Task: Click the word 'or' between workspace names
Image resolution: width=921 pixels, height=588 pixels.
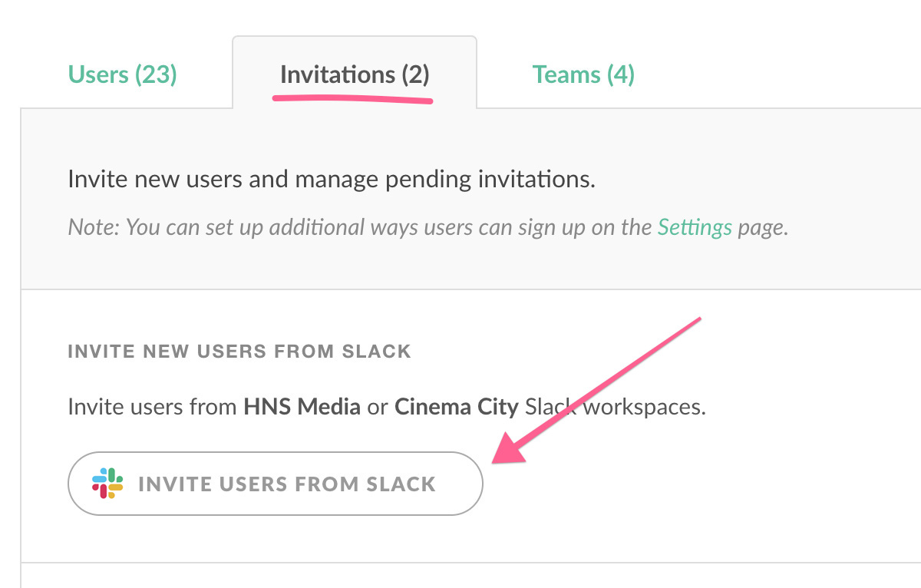Action: click(x=378, y=406)
